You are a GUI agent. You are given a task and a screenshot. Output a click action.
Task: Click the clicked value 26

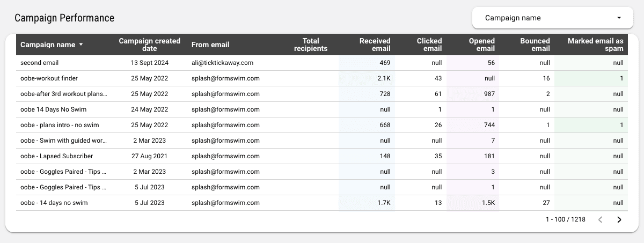438,125
